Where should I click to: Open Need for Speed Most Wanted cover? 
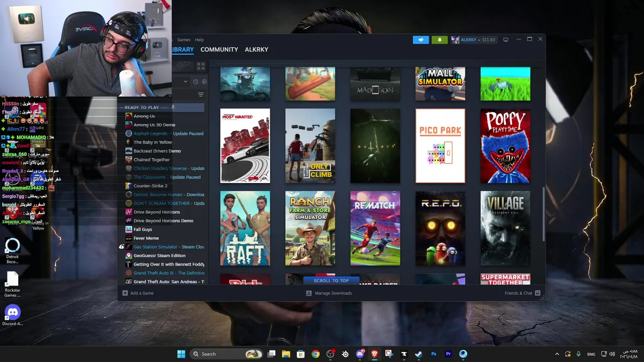pos(245,146)
